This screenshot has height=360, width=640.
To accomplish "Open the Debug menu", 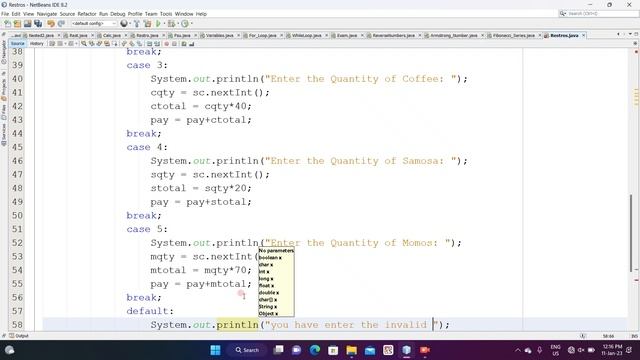I will 118,14.
